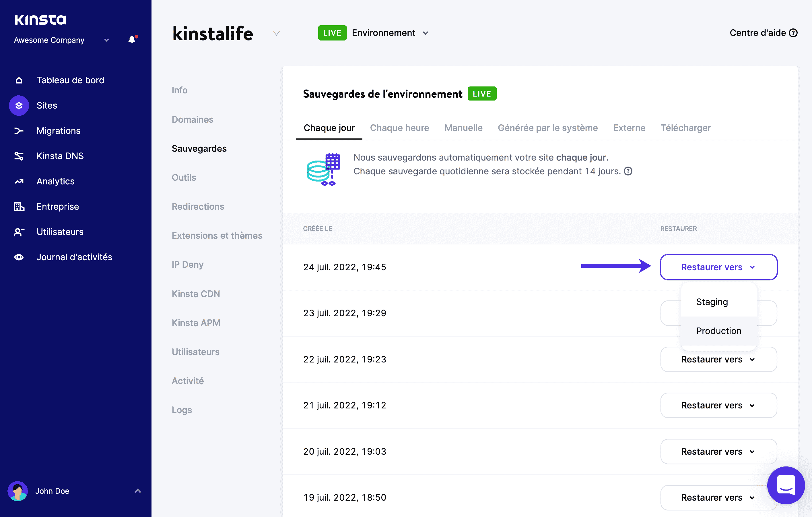The image size is (812, 517).
Task: Expand the kinstalife site selector chevron
Action: [277, 33]
